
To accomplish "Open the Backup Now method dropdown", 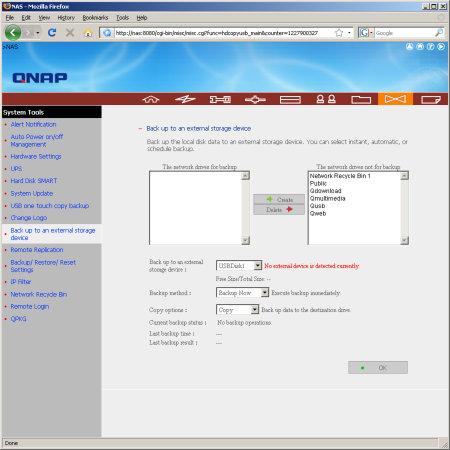I will click(242, 293).
